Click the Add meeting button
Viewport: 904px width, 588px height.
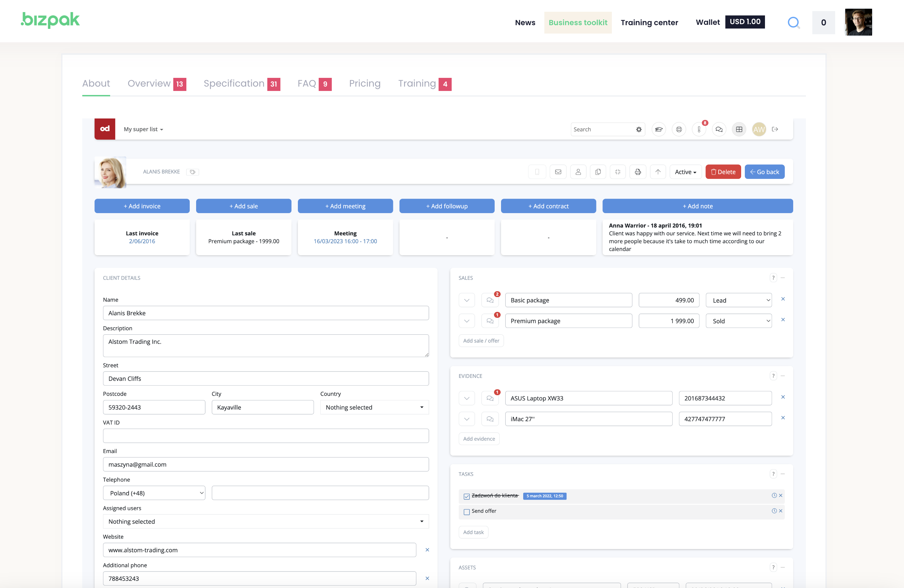[x=345, y=206]
